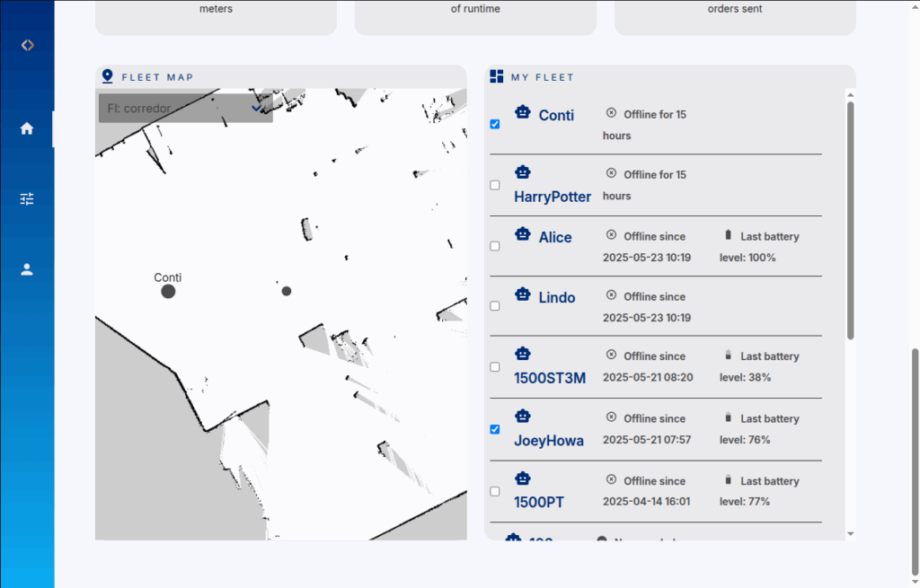Viewport: 920px width, 588px height.
Task: Check the 1500ST3M robot checkbox
Action: 495,367
